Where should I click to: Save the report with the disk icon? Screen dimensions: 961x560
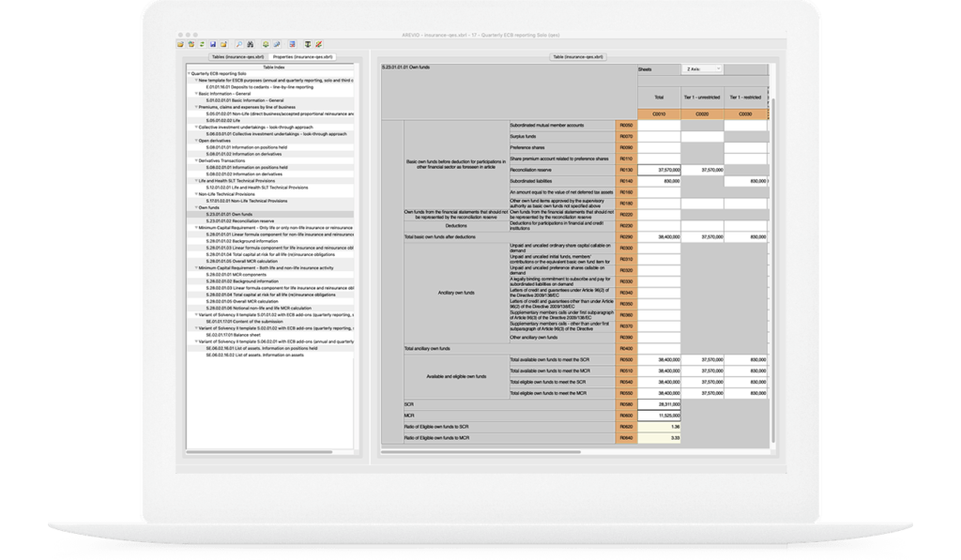click(212, 44)
